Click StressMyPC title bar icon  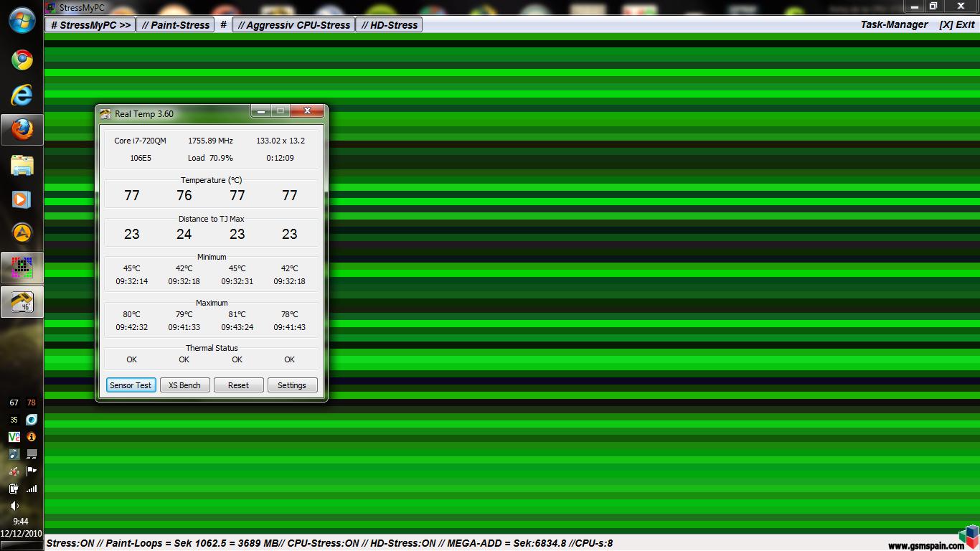coord(50,8)
